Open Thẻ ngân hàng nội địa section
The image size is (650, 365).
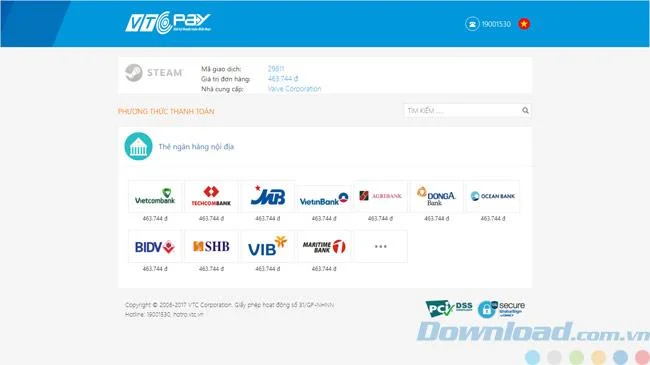196,146
